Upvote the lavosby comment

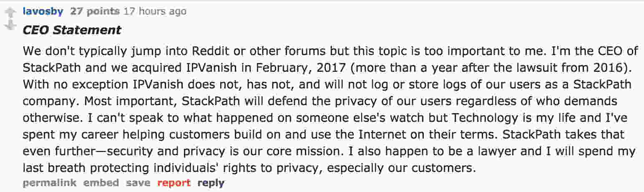point(10,13)
